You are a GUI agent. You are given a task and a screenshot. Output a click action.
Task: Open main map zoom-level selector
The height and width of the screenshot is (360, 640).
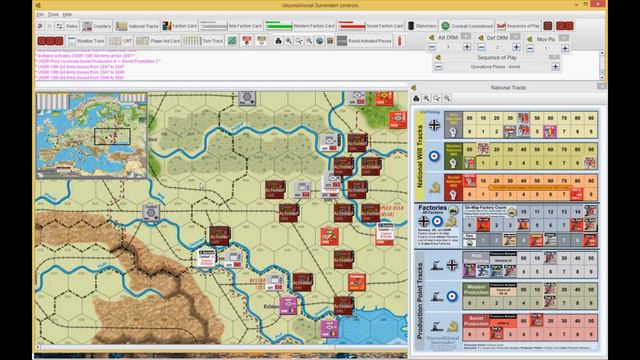tap(299, 41)
